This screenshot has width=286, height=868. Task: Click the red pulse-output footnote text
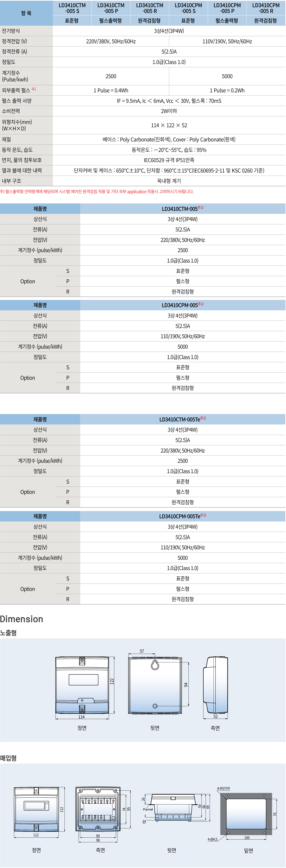coord(97,191)
